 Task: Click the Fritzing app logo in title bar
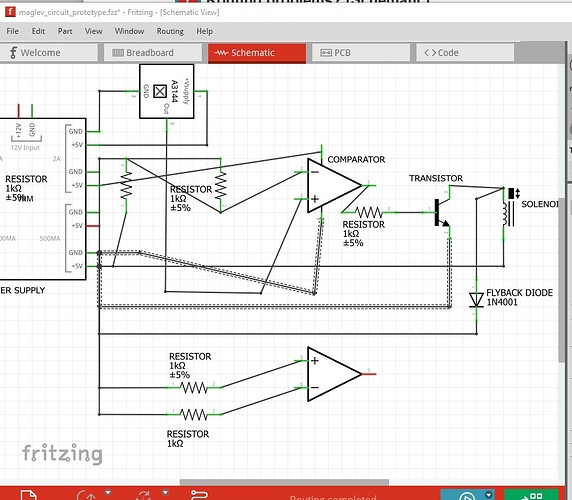(10, 12)
